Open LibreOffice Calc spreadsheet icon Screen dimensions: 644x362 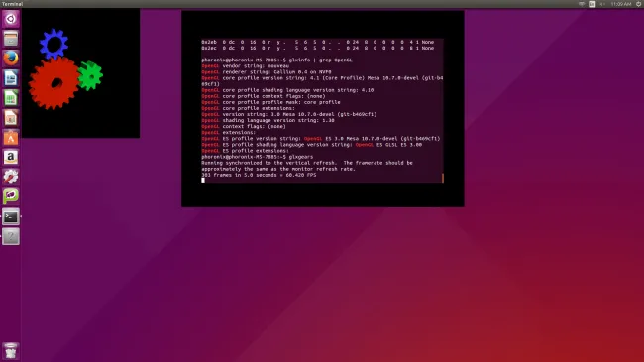[x=11, y=98]
